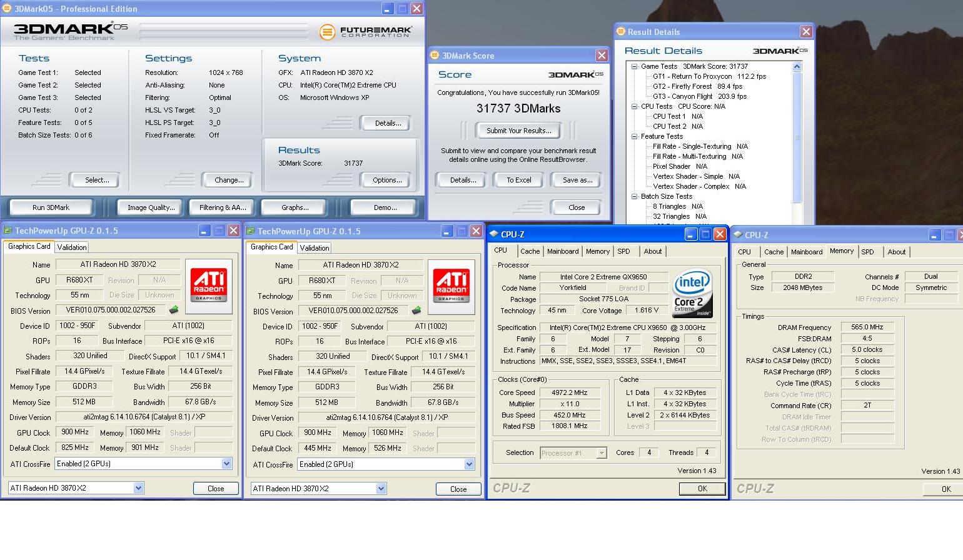
Task: Click the Result Details window title icon
Action: pos(621,31)
